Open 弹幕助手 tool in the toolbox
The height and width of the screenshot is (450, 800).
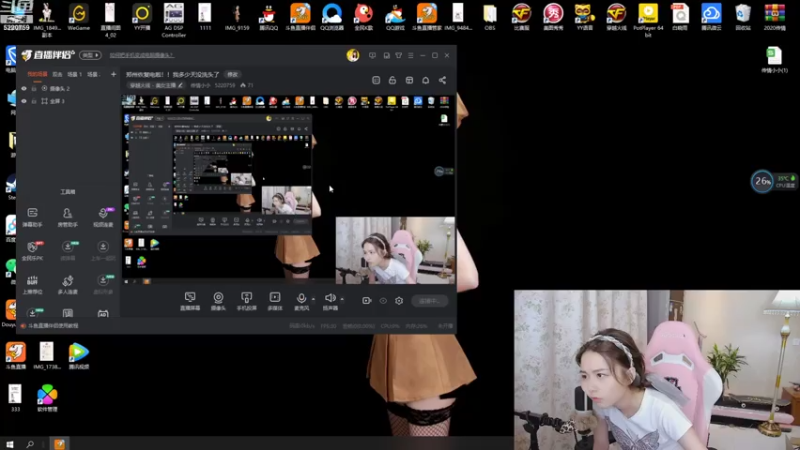[32, 217]
